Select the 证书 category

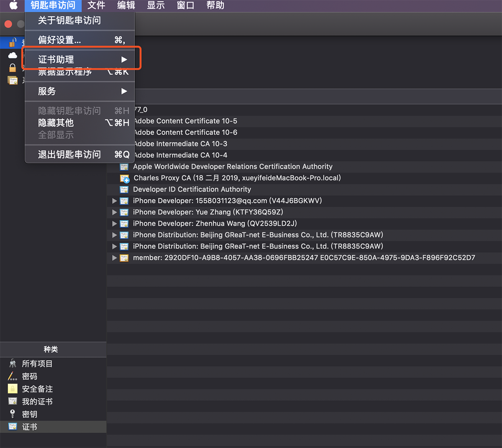53,427
